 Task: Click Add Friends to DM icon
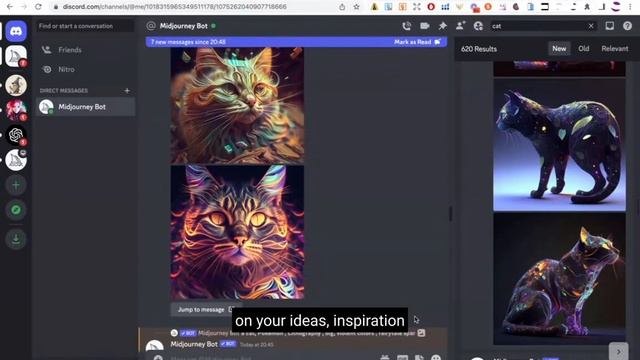460,26
